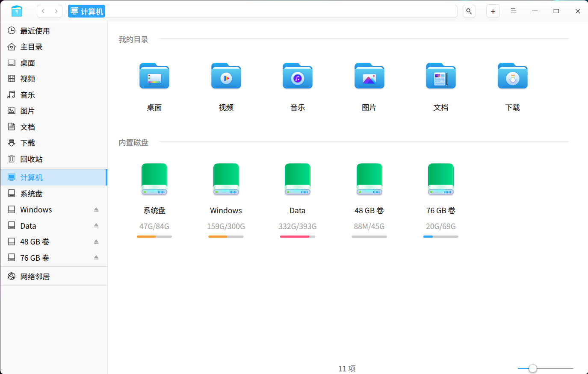Select the 76 GB 卷 disk icon
The image size is (588, 374).
pos(441,180)
